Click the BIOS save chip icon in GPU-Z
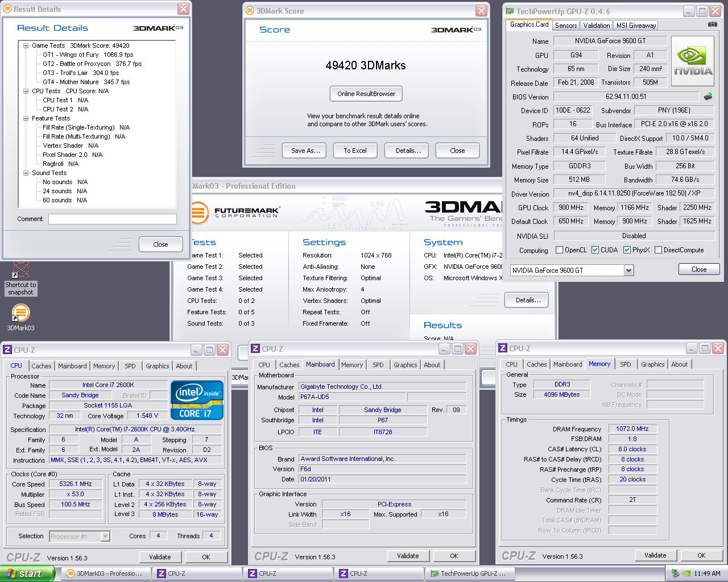728x582 pixels. (x=708, y=97)
